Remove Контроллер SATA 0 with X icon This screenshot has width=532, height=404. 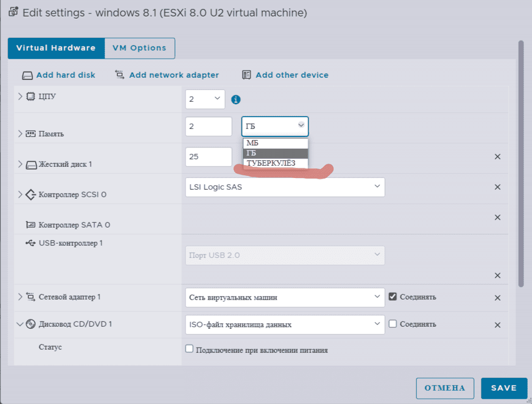tap(497, 217)
